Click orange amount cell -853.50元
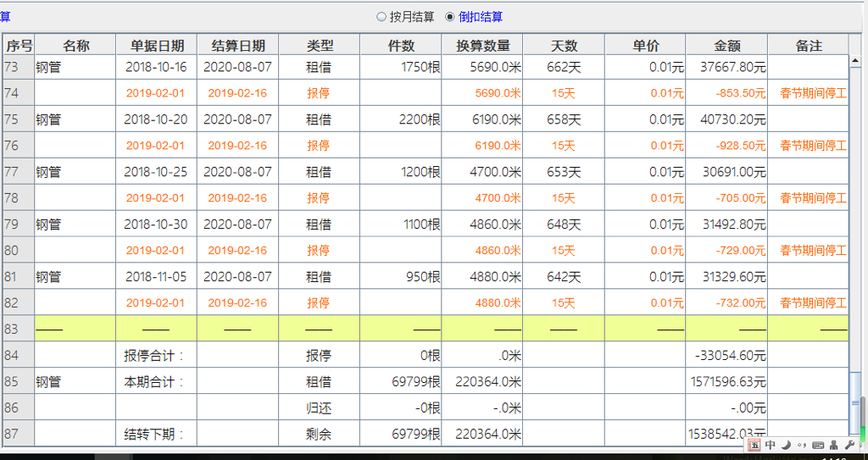This screenshot has width=868, height=460. (726, 93)
